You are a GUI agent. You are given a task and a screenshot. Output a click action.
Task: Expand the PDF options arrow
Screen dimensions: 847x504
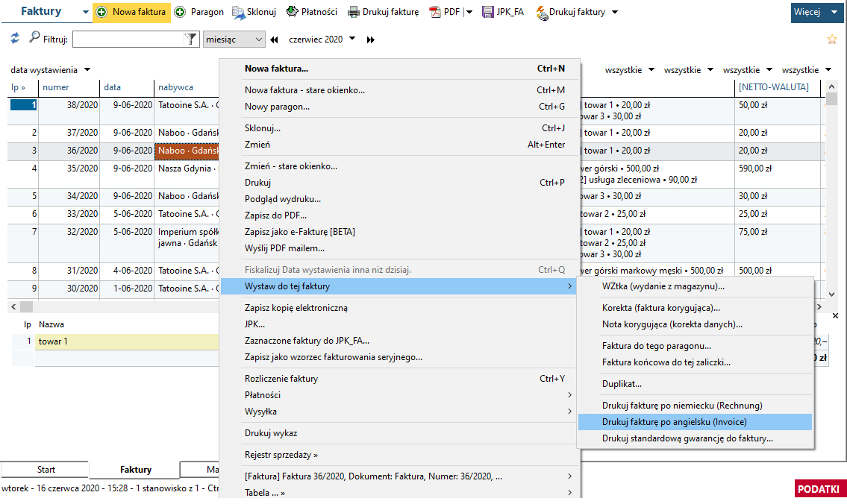(x=469, y=12)
